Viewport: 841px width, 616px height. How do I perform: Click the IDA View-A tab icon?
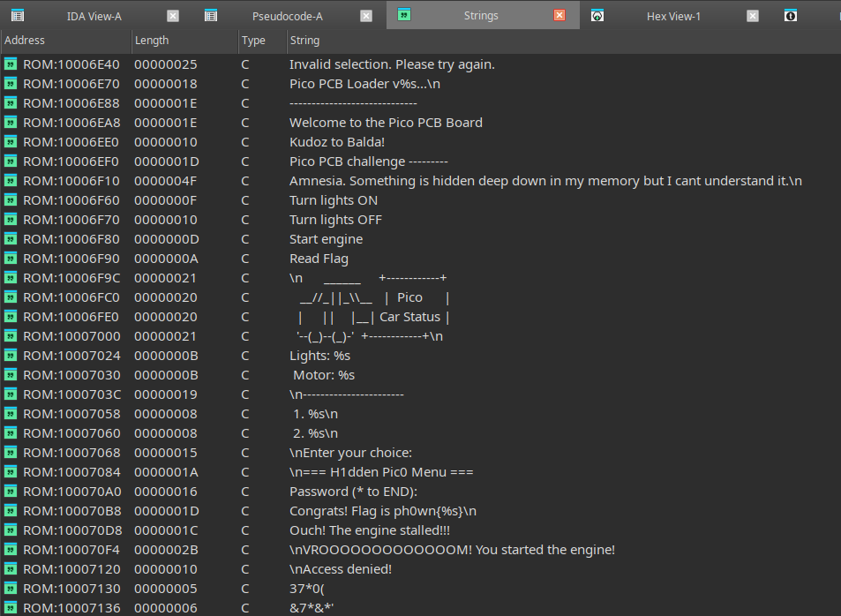[18, 15]
